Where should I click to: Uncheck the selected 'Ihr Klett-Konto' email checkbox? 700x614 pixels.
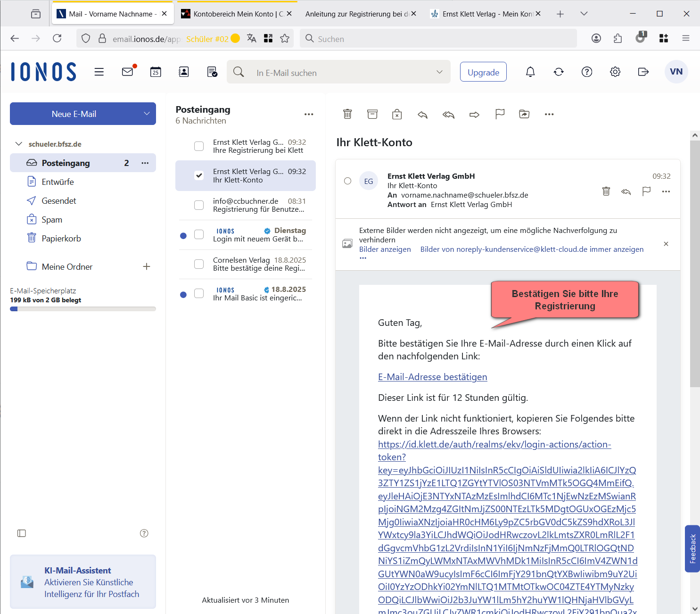(x=199, y=175)
